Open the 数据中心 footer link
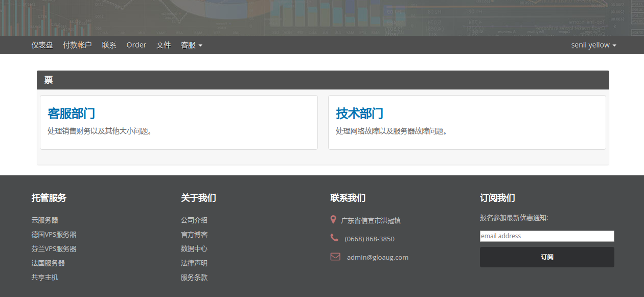Image resolution: width=644 pixels, height=297 pixels. [x=194, y=249]
